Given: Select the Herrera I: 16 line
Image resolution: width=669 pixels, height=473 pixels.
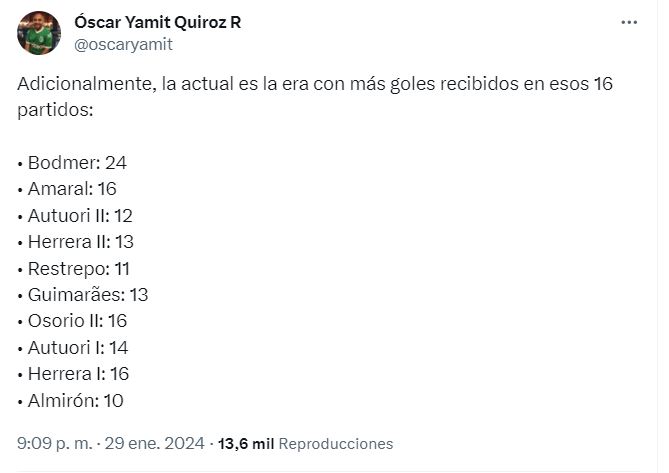Looking at the screenshot, I should pos(79,374).
